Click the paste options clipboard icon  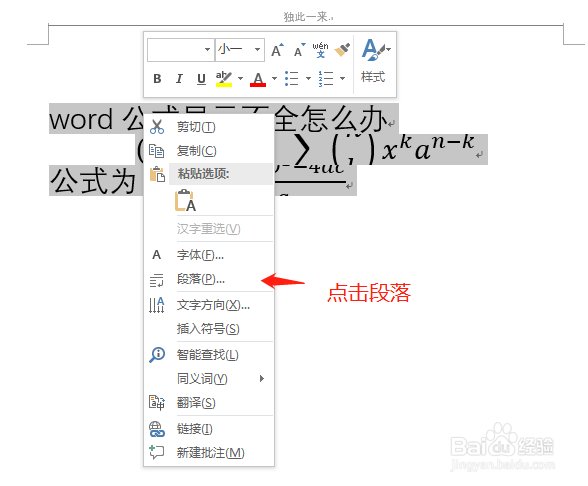click(x=157, y=174)
